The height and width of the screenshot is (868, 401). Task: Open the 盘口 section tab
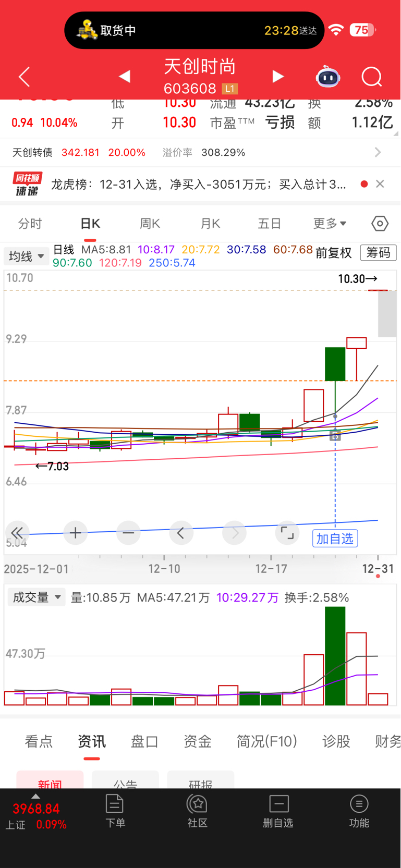pyautogui.click(x=144, y=741)
